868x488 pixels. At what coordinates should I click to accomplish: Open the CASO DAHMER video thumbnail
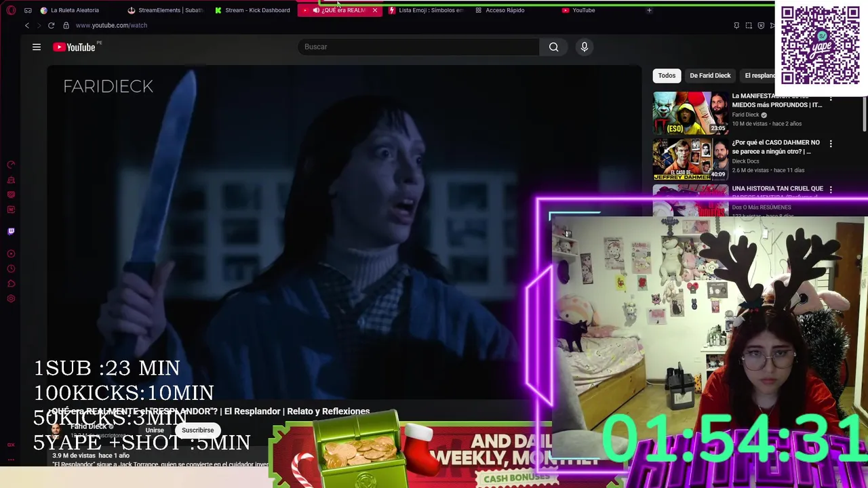click(690, 159)
